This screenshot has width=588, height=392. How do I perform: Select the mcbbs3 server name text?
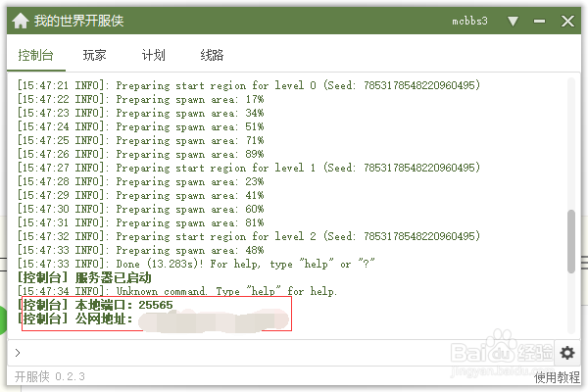click(x=469, y=21)
